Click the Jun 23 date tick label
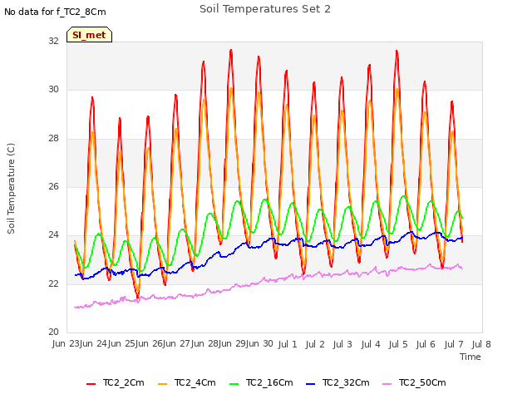 tap(66, 343)
